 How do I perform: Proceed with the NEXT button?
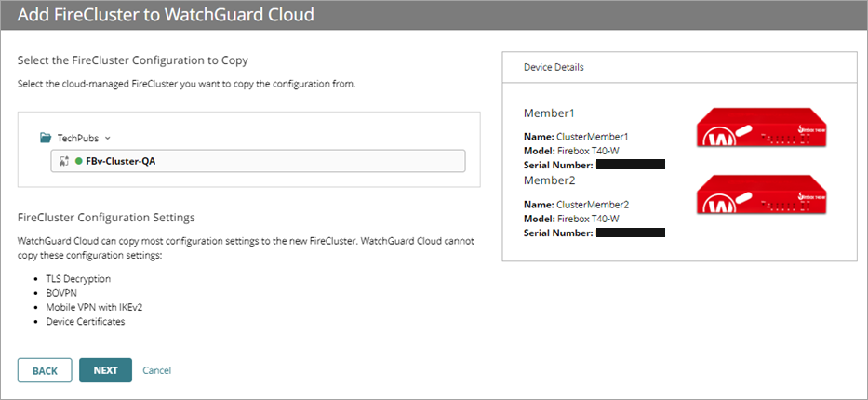(105, 370)
